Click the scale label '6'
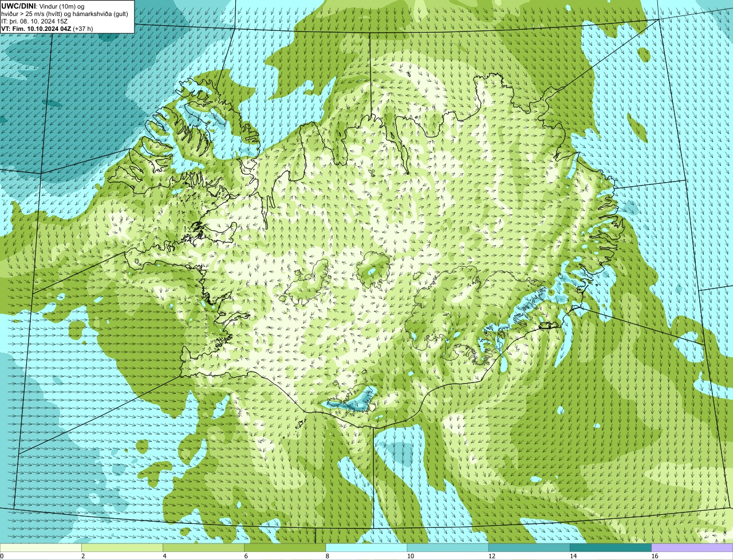Screen dimensions: 733x560 pos(246,556)
